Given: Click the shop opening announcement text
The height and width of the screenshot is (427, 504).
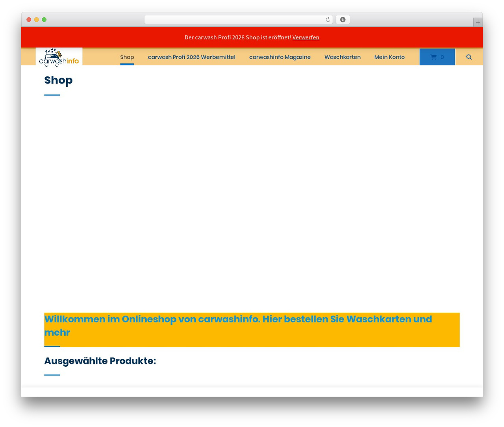Looking at the screenshot, I should [x=238, y=37].
